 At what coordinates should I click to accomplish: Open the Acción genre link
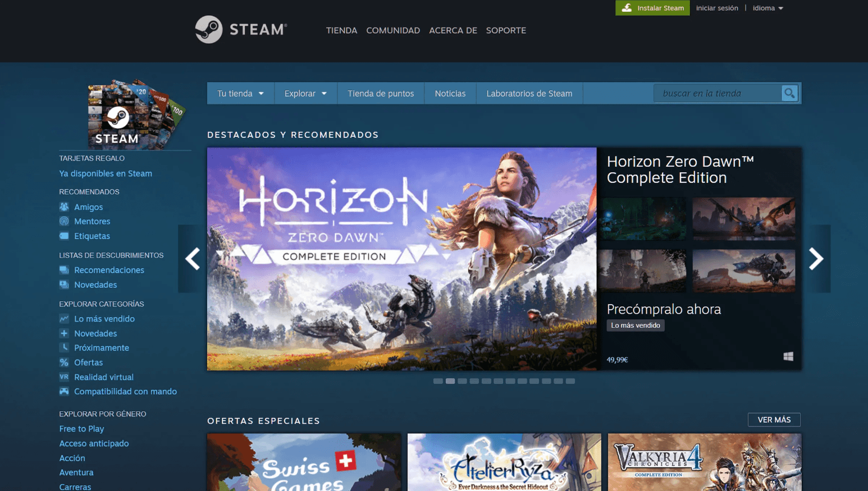[x=72, y=458]
